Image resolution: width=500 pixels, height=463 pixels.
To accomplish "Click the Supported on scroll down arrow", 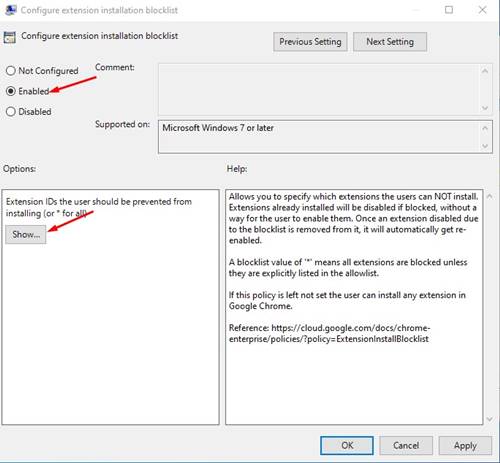I will coord(485,146).
